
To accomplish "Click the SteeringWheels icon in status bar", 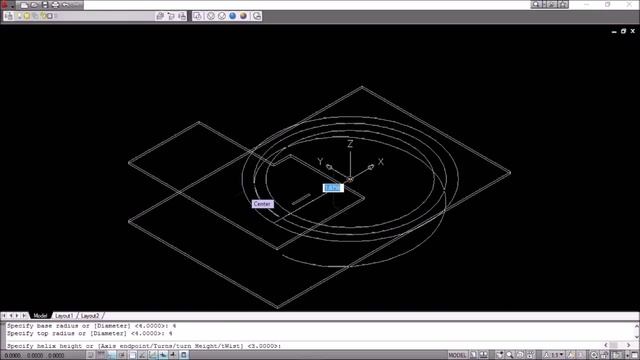I will point(520,356).
